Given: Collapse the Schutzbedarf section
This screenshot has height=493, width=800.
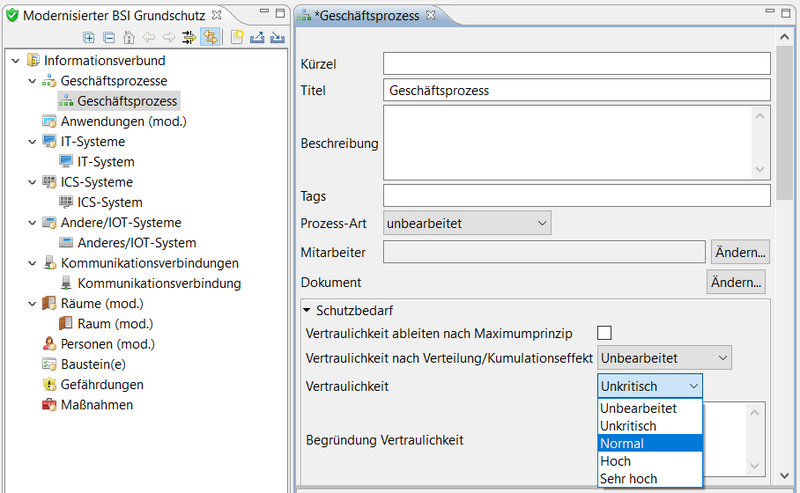Looking at the screenshot, I should [307, 310].
